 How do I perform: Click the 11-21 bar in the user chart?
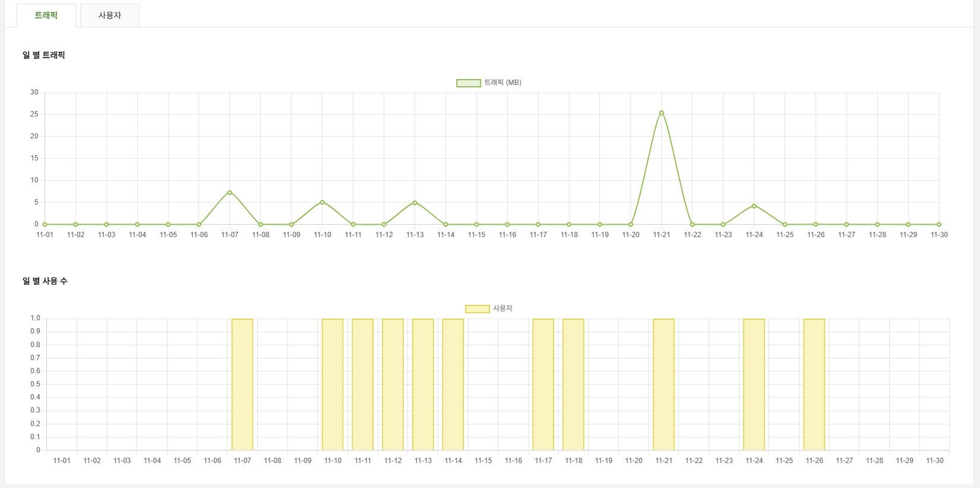(x=663, y=385)
